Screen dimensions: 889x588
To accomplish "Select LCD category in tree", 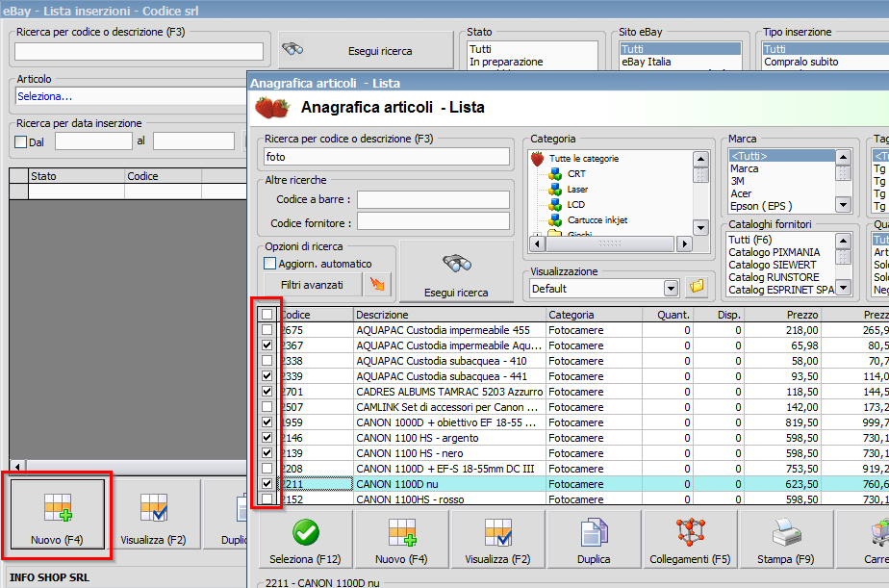I will (x=575, y=205).
